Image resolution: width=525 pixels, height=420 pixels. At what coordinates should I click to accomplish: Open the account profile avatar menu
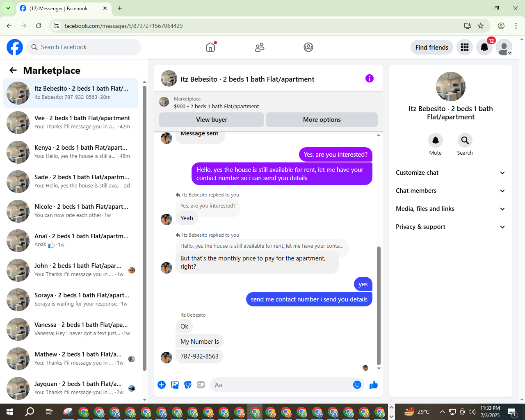pyautogui.click(x=504, y=47)
